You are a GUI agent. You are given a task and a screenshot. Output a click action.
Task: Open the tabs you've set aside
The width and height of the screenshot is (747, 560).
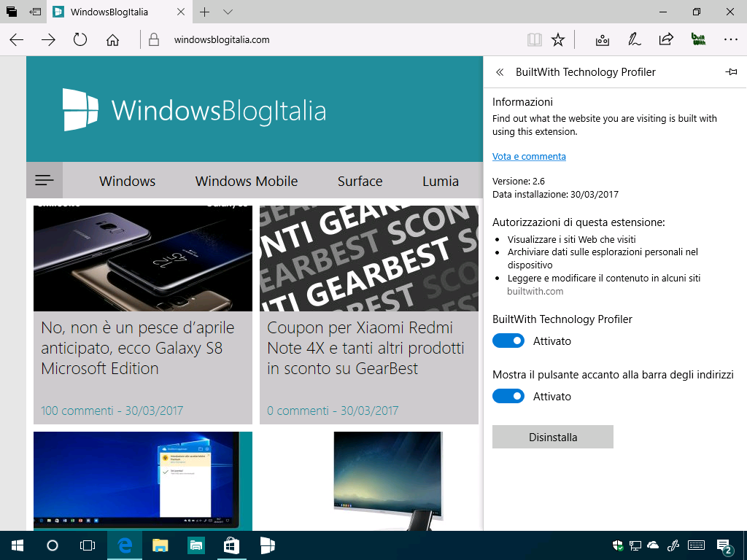click(12, 12)
